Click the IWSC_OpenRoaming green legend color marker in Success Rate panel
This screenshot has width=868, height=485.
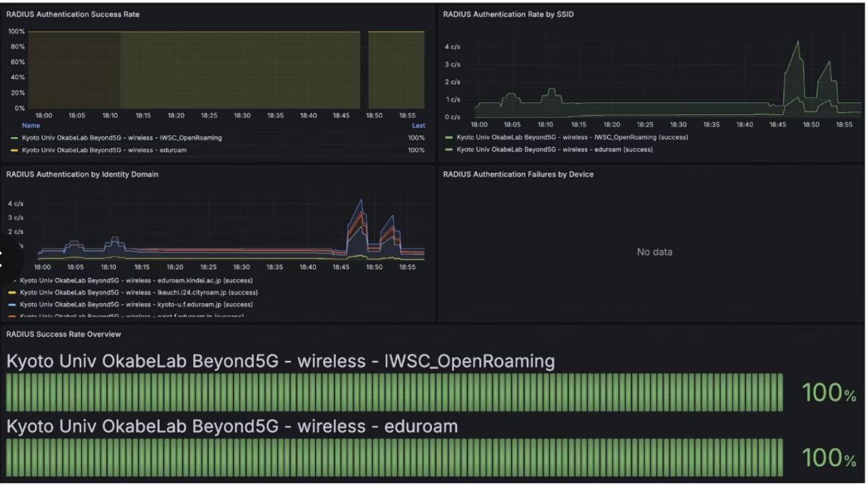(13, 138)
